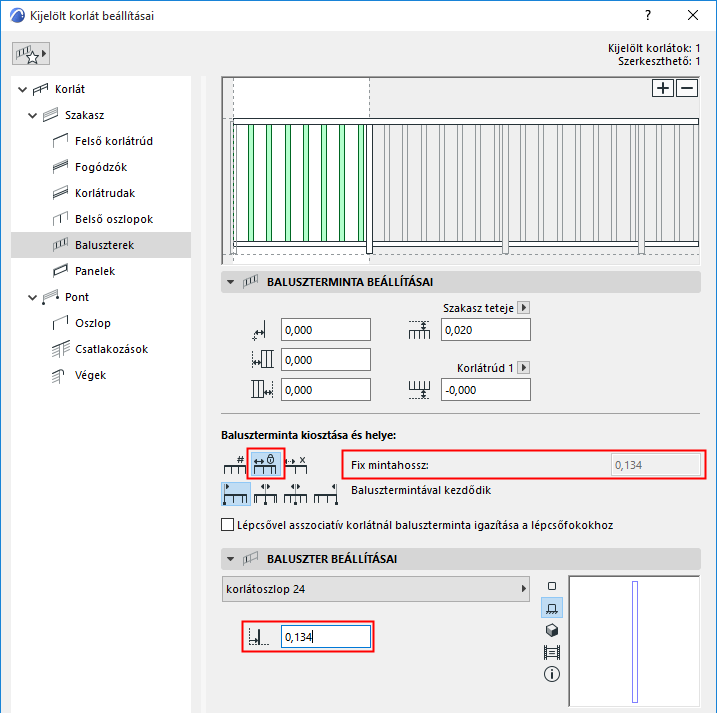
Task: Open Oszlop settings page
Action: (92, 323)
